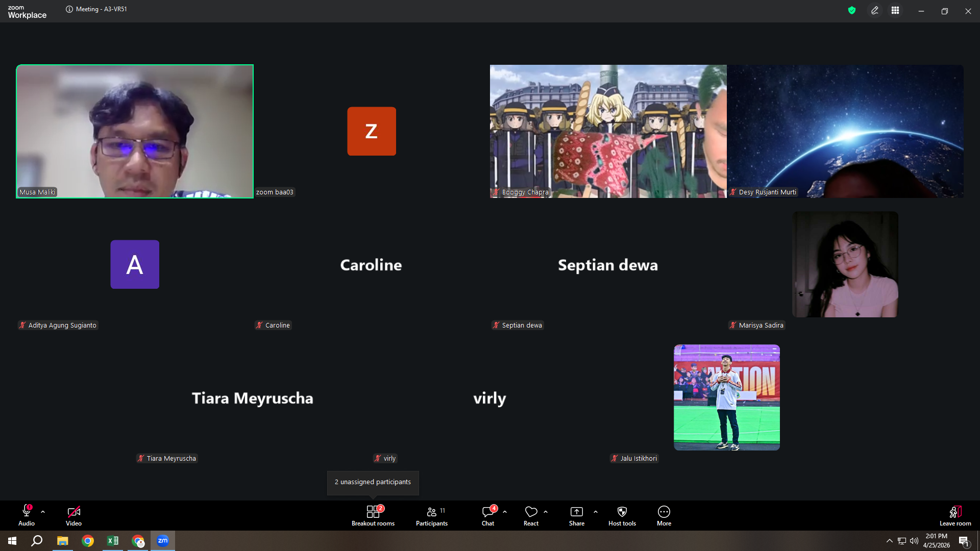Expand reaction options arrow beside React
Screen dimensions: 980x551
(x=546, y=512)
